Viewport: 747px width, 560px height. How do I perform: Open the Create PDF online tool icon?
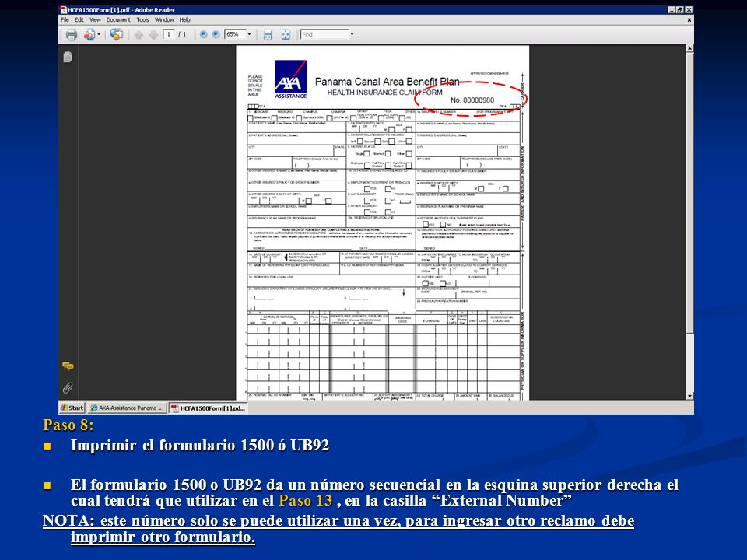click(x=89, y=34)
